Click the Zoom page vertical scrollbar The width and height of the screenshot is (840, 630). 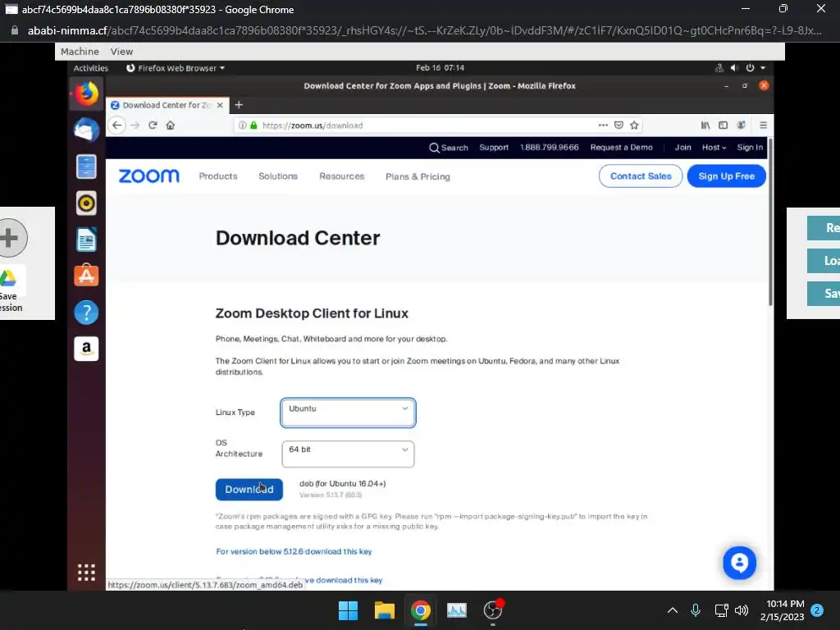(771, 221)
